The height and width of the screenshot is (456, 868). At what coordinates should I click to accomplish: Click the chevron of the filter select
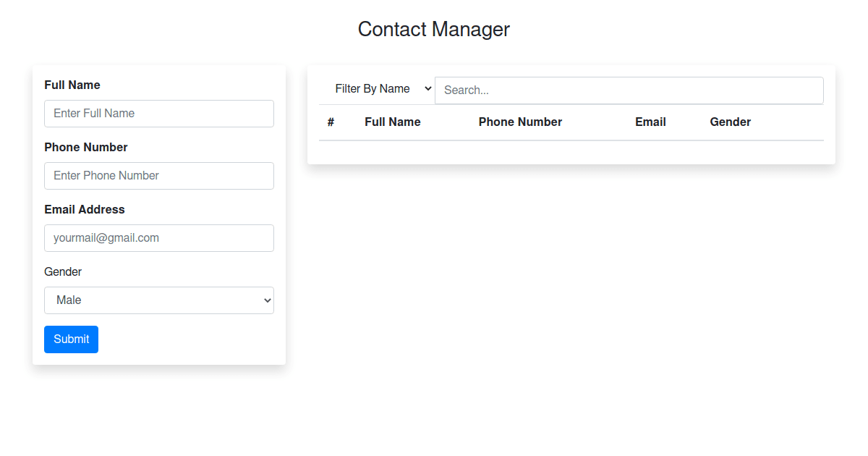427,89
